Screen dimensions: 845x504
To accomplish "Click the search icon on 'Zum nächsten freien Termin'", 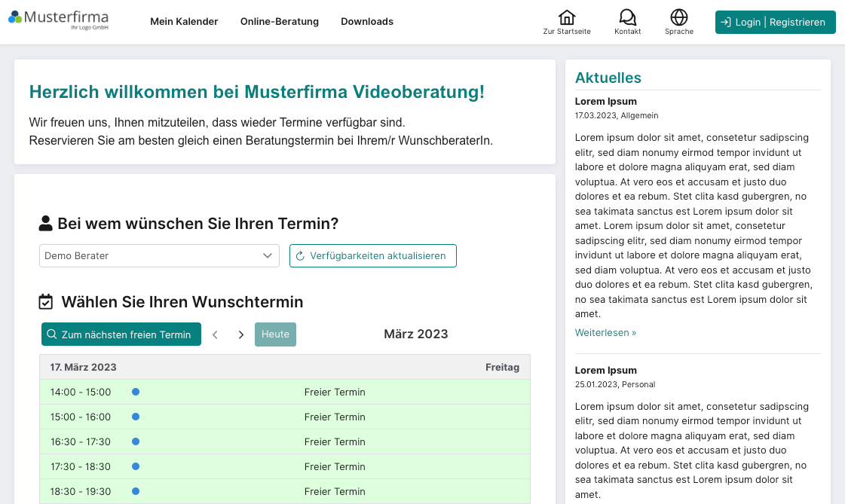I will pyautogui.click(x=51, y=334).
